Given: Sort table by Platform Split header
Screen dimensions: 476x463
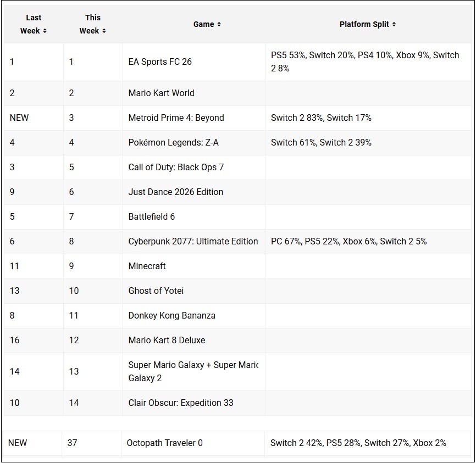Looking at the screenshot, I should [x=364, y=24].
